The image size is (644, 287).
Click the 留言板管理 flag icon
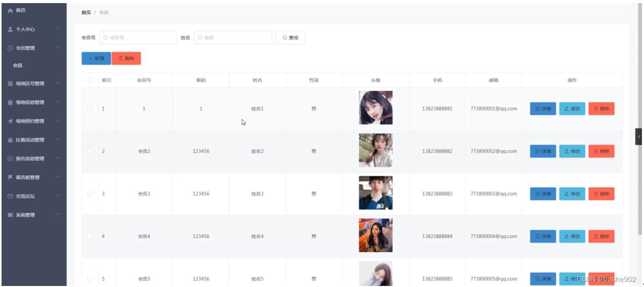pyautogui.click(x=10, y=177)
